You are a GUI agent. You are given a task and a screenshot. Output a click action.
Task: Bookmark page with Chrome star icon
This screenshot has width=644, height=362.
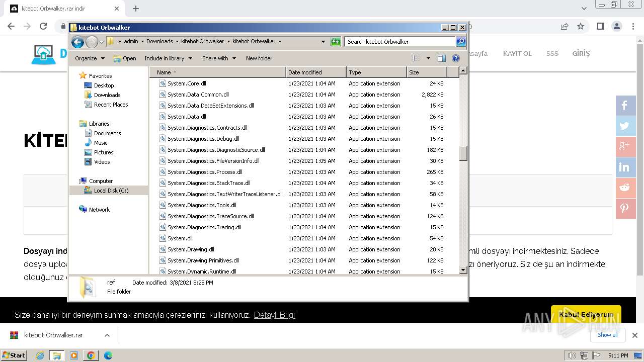click(581, 26)
